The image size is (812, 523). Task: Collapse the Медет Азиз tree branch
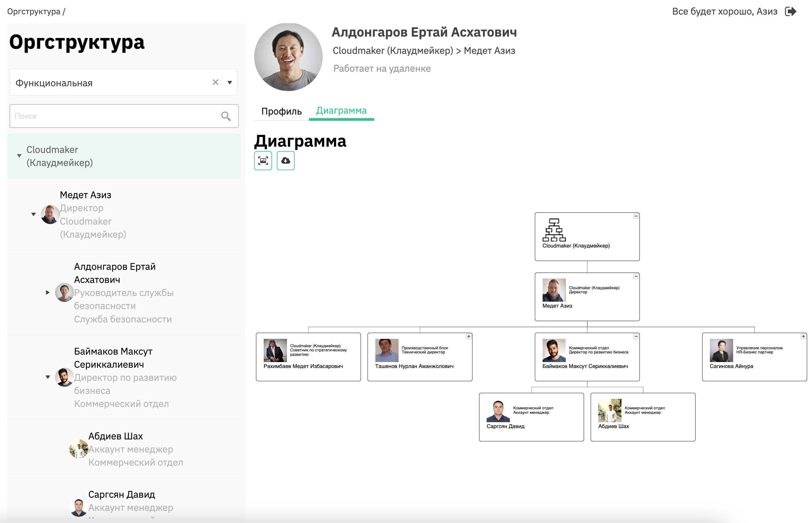33,214
